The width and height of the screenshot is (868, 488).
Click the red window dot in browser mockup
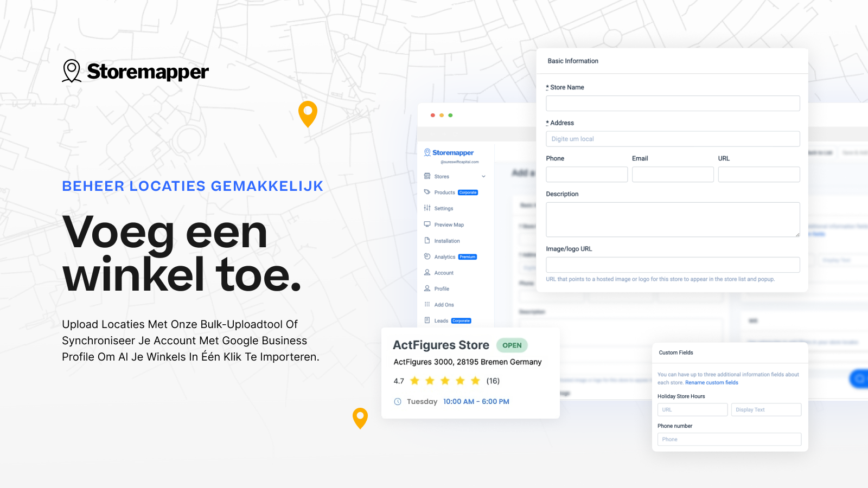coord(432,115)
